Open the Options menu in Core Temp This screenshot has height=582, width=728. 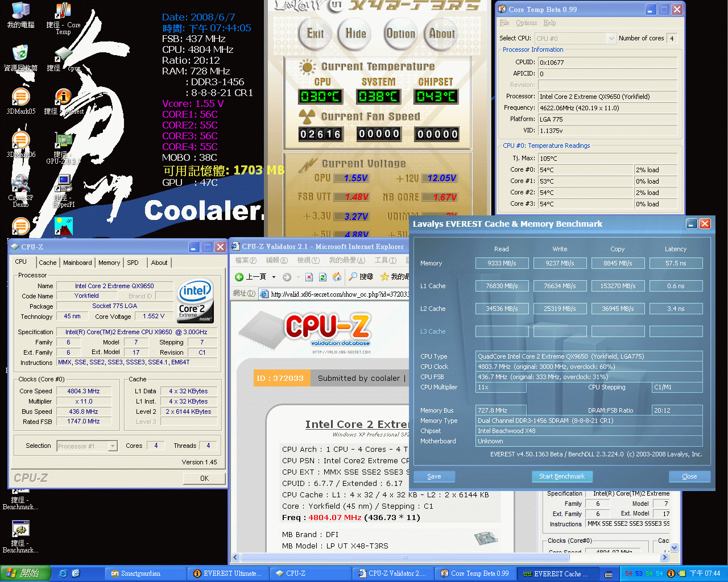tap(526, 23)
